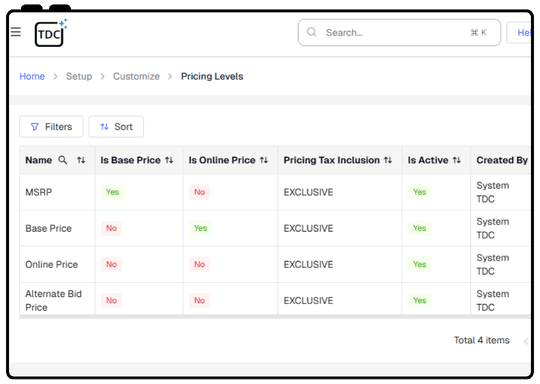Image resolution: width=540 pixels, height=384 pixels.
Task: Click the ⌘ K shortcut hint
Action: click(x=478, y=32)
